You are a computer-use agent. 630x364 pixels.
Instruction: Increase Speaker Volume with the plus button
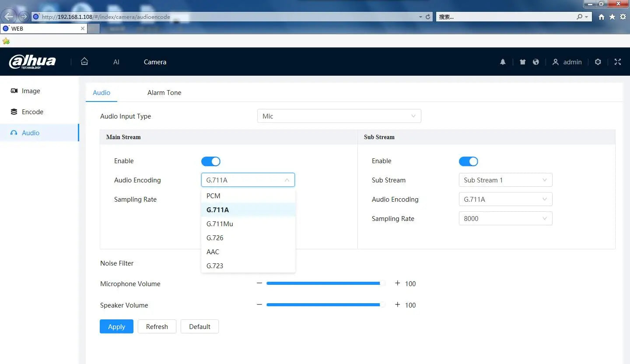pyautogui.click(x=397, y=305)
